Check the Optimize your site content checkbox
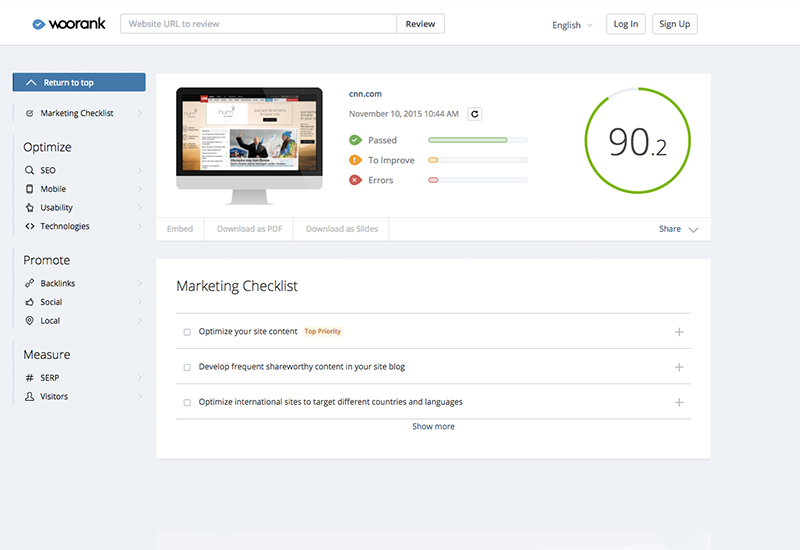The width and height of the screenshot is (800, 550). click(187, 331)
